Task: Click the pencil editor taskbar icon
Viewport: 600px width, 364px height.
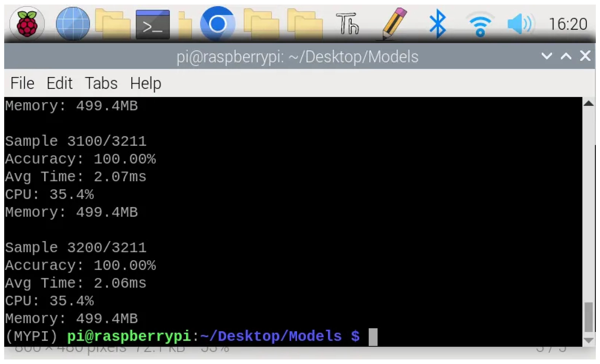Action: pyautogui.click(x=394, y=24)
